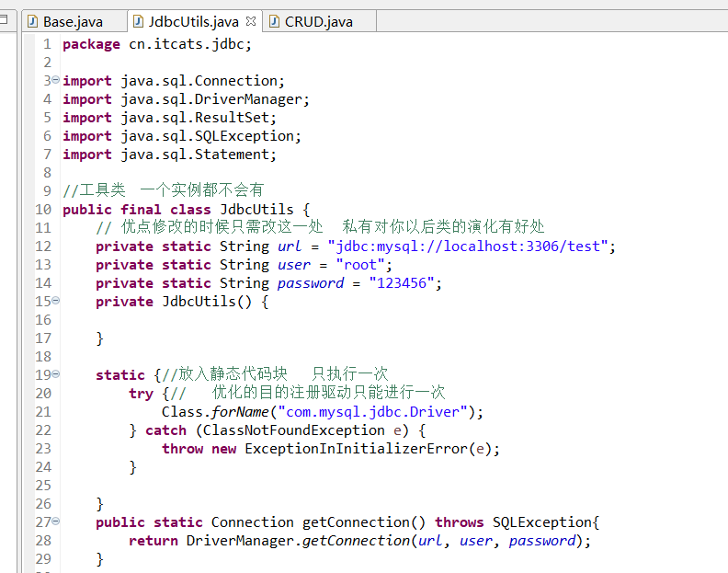Select the JdbcUtils.java editor tab

(193, 22)
